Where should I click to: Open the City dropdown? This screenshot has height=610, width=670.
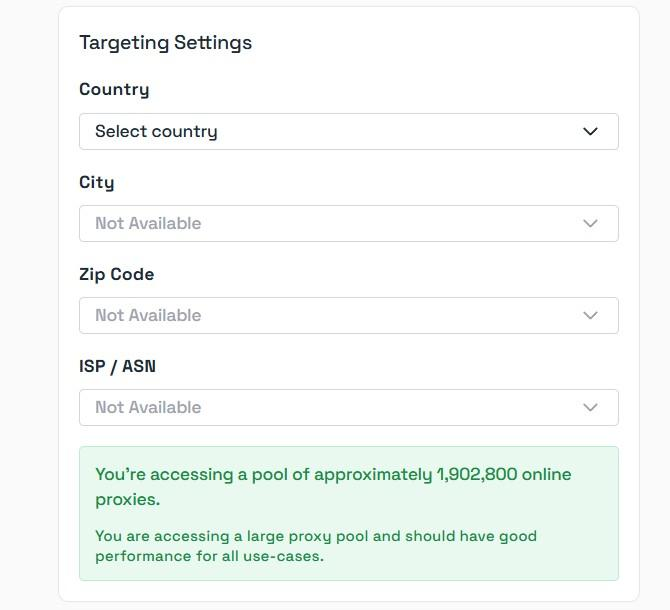tap(348, 223)
